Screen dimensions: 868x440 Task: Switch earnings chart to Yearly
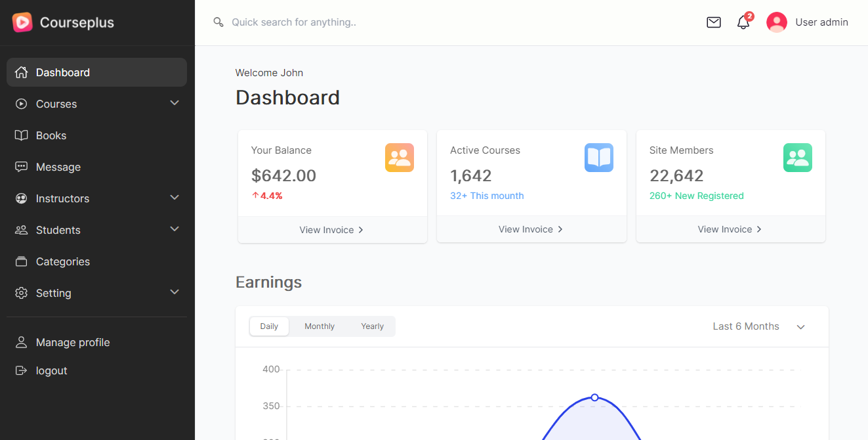372,326
